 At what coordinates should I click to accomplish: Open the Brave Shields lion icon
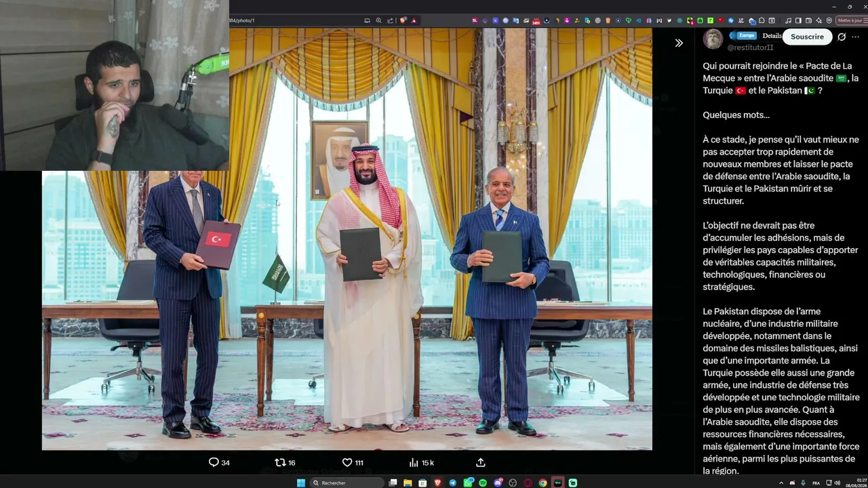(x=403, y=20)
